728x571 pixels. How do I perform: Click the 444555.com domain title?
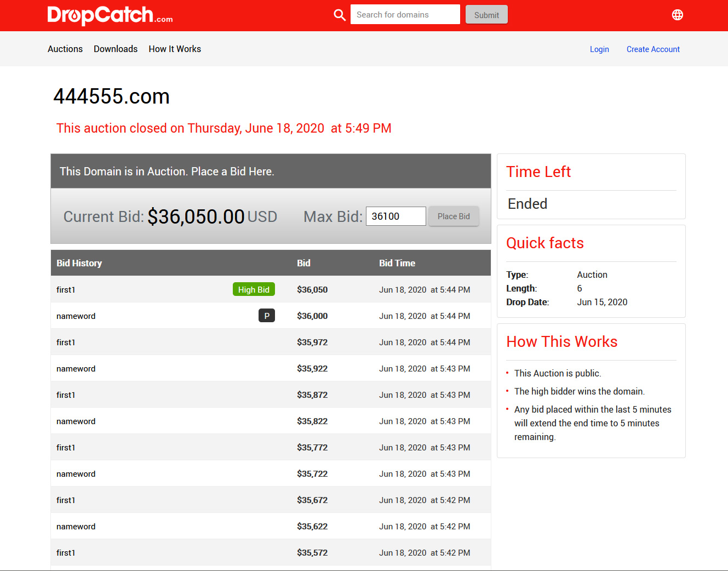[112, 96]
